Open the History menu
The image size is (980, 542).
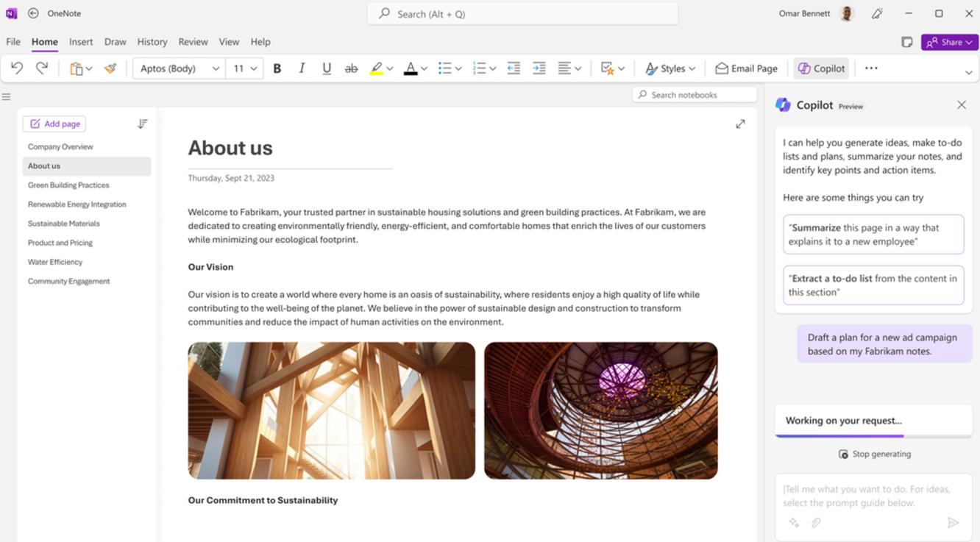point(152,42)
